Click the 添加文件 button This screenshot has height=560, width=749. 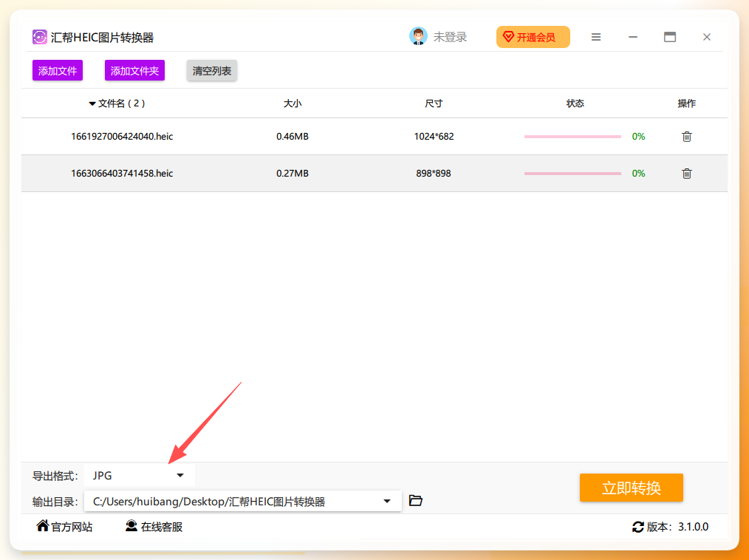click(58, 71)
